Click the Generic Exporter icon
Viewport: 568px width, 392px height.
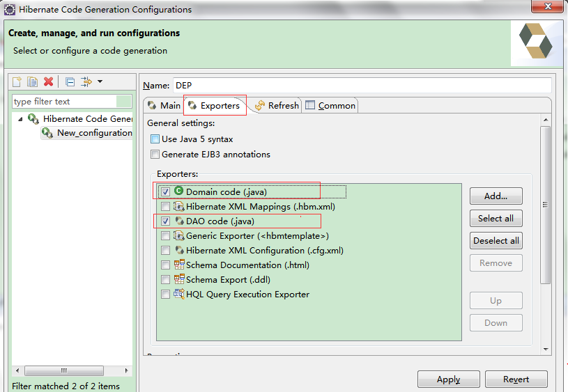click(179, 235)
